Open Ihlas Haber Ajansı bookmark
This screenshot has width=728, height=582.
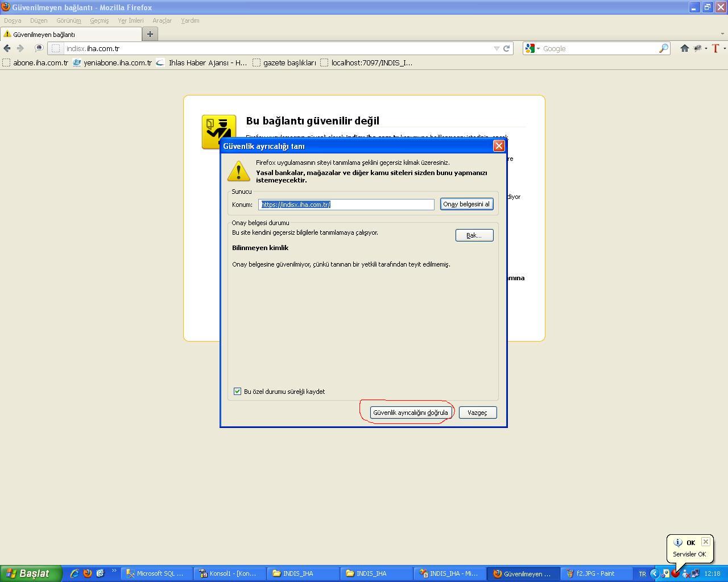(202, 63)
